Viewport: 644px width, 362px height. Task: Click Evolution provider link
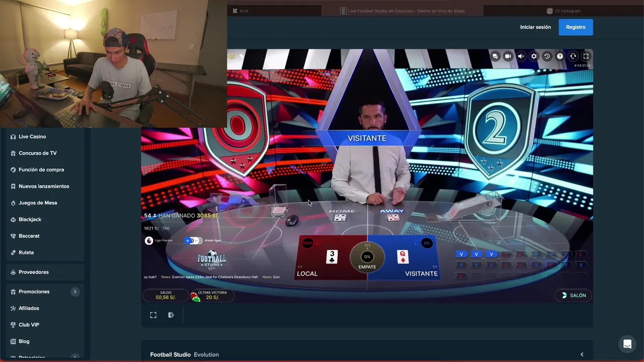coord(206,354)
